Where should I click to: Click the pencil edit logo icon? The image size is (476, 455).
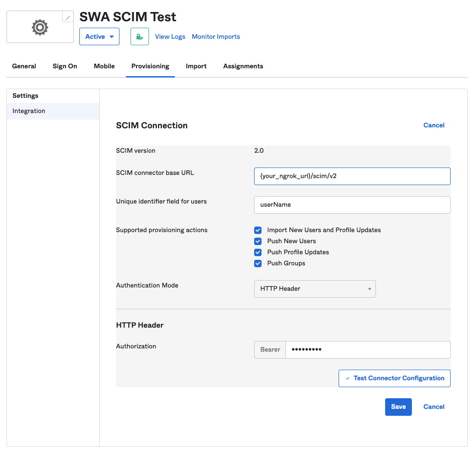point(68,18)
